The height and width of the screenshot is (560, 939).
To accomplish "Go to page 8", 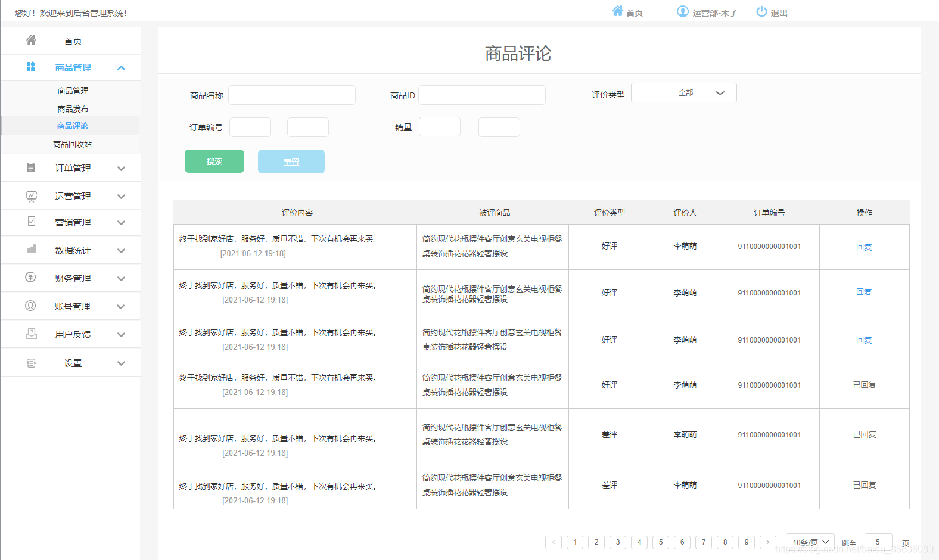I will click(x=725, y=542).
